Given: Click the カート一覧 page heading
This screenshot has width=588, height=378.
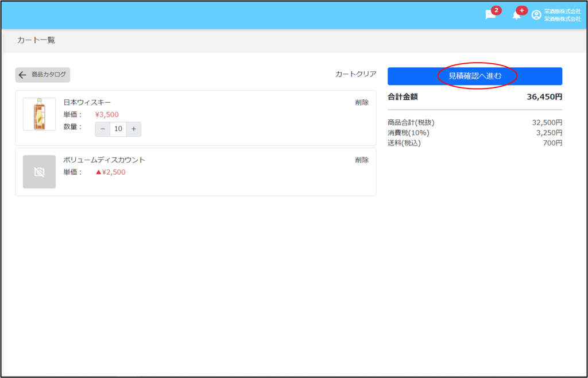Looking at the screenshot, I should click(x=36, y=40).
